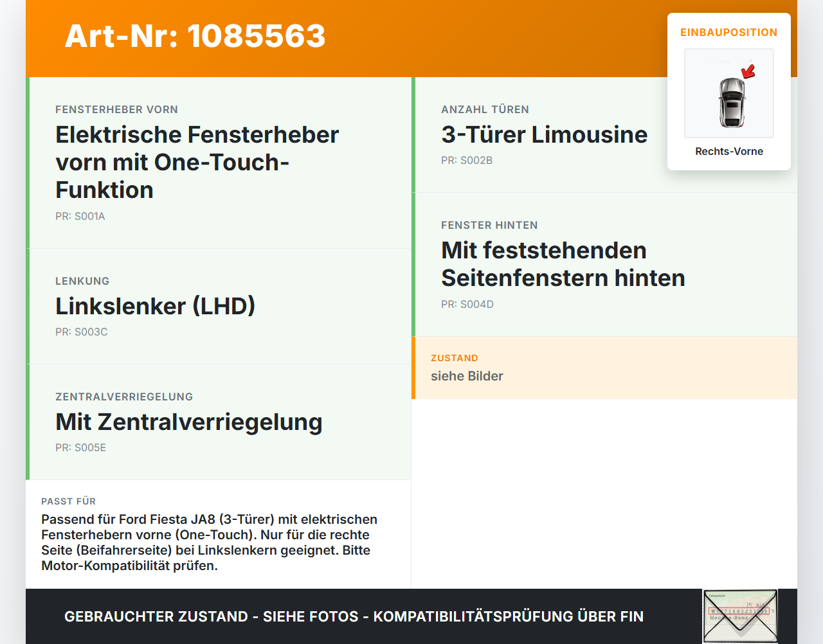Click the code 'PR: S003C'
This screenshot has width=823, height=644.
(82, 332)
